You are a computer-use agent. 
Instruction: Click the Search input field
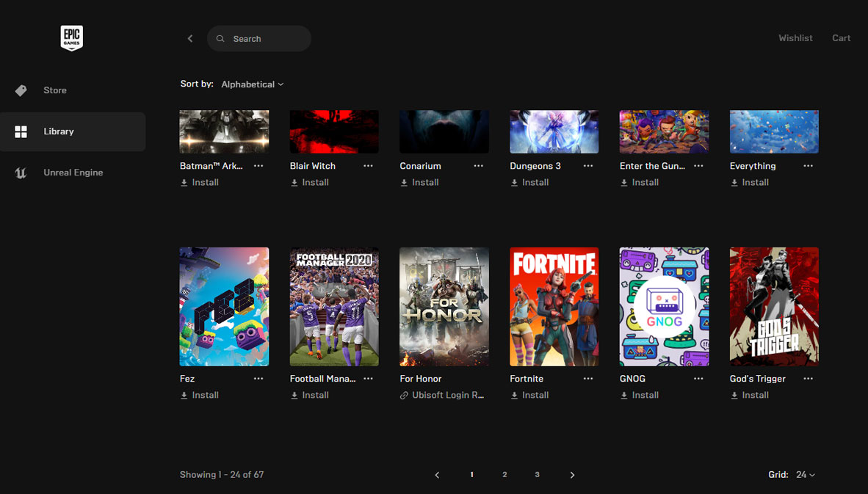point(259,39)
